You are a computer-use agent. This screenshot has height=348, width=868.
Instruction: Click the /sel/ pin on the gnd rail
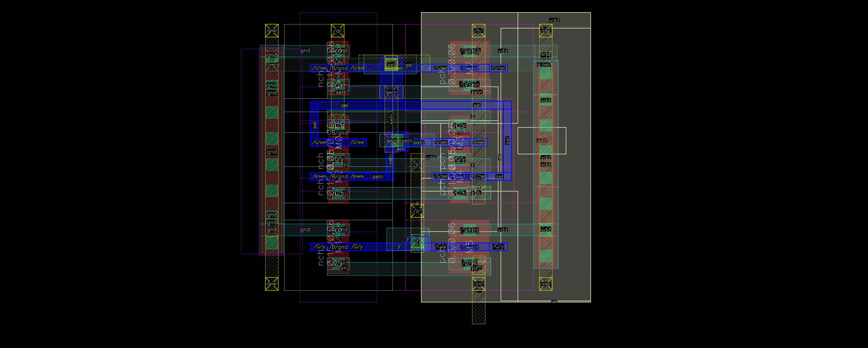[x=272, y=65]
